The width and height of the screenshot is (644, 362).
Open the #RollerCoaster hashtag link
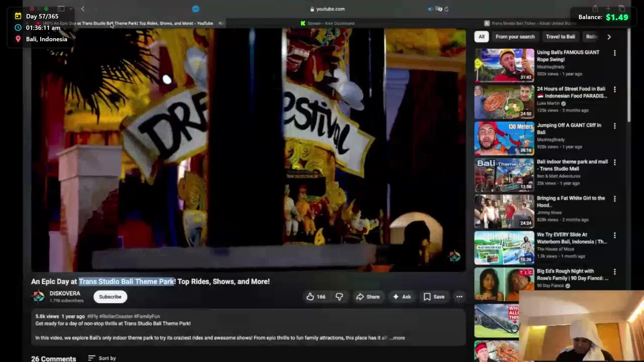tap(116, 316)
